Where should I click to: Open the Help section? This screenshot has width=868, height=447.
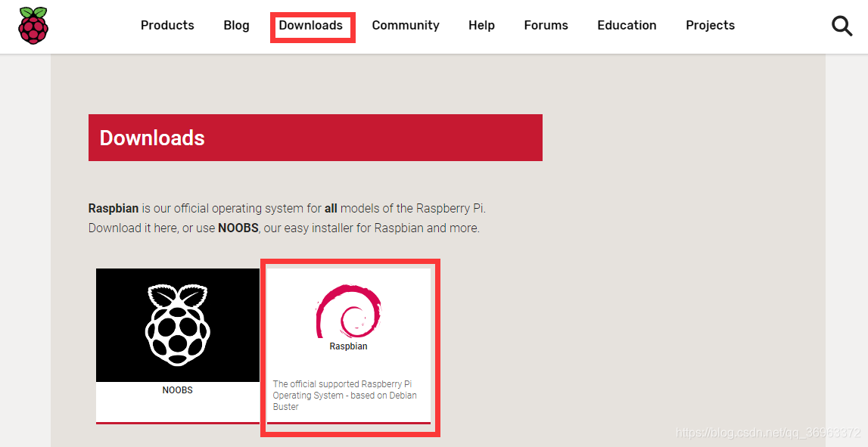(481, 26)
